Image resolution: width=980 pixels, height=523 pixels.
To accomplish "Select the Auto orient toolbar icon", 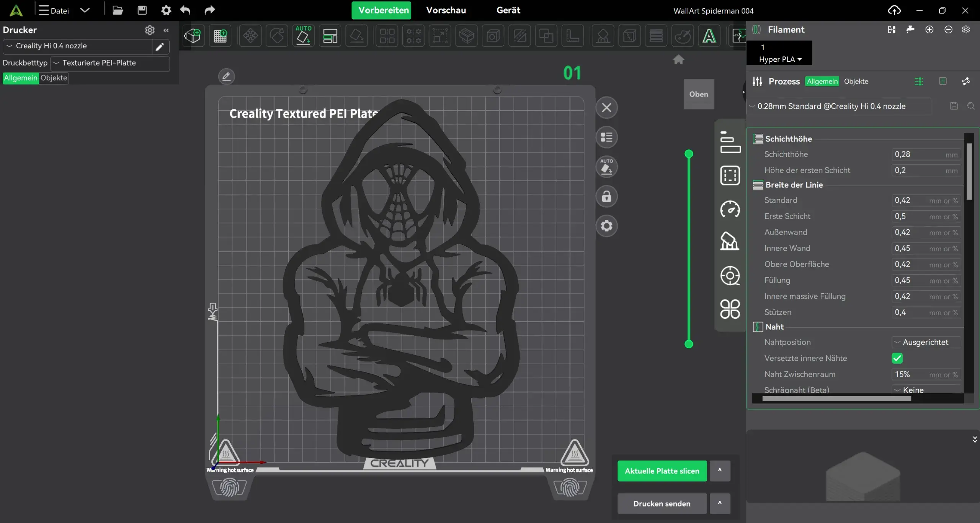I will [303, 36].
